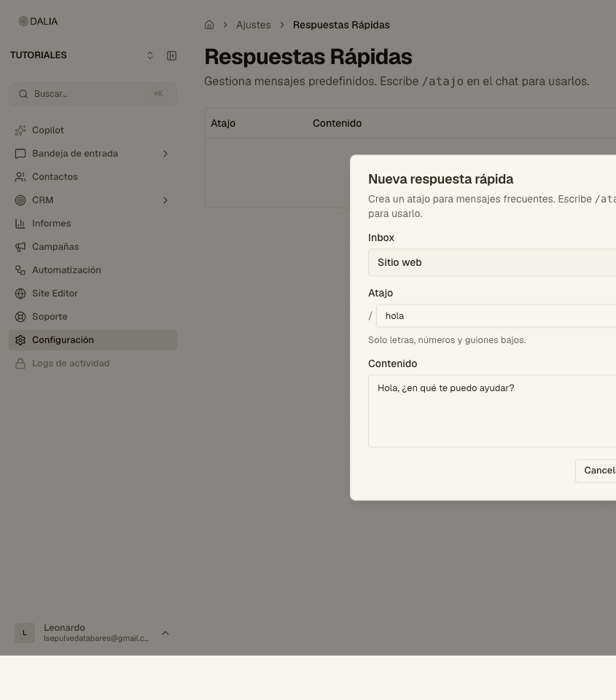Go to Contactos

coord(93,177)
